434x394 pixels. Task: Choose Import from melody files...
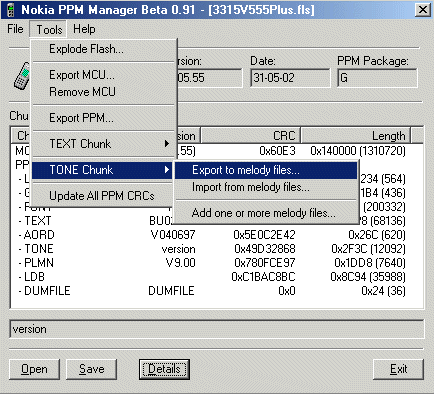click(x=266, y=187)
